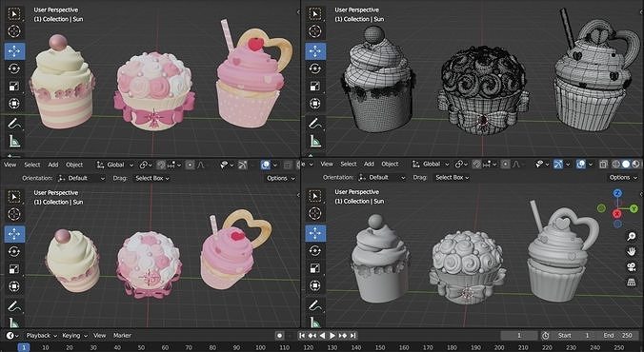Click the pan hand gizmo in lower-right viewport
644x352 pixels.
[632, 251]
